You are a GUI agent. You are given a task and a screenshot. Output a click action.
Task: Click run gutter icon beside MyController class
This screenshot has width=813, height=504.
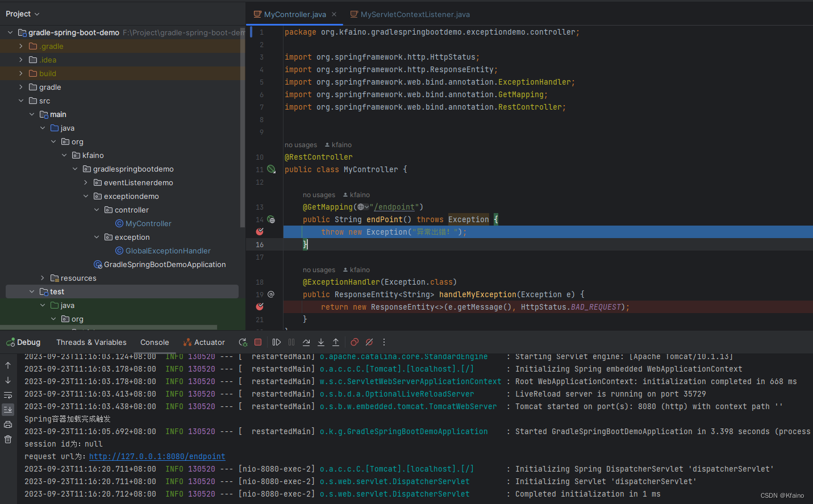[x=271, y=169]
